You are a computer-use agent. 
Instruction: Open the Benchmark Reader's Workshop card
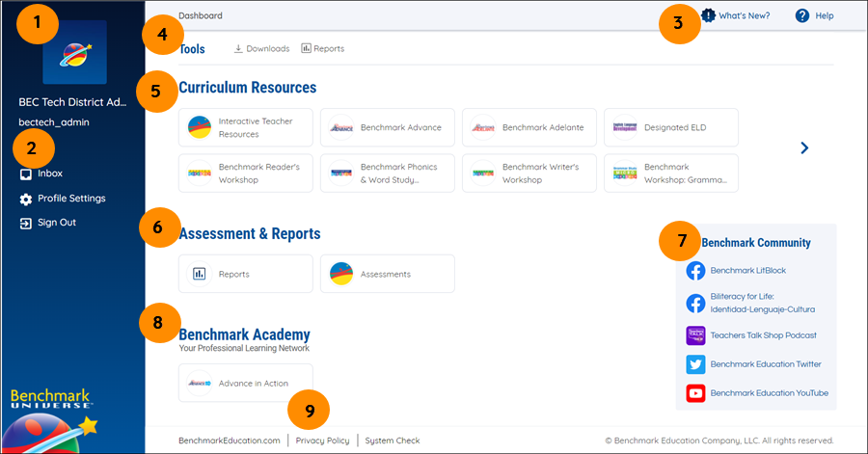[246, 174]
